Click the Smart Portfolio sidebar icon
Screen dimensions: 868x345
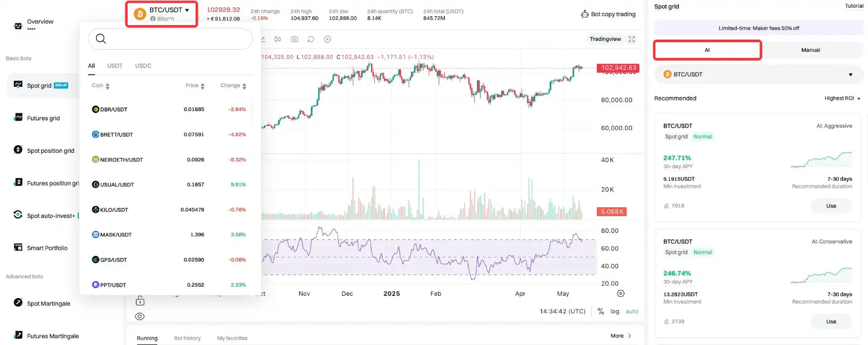pos(18,247)
